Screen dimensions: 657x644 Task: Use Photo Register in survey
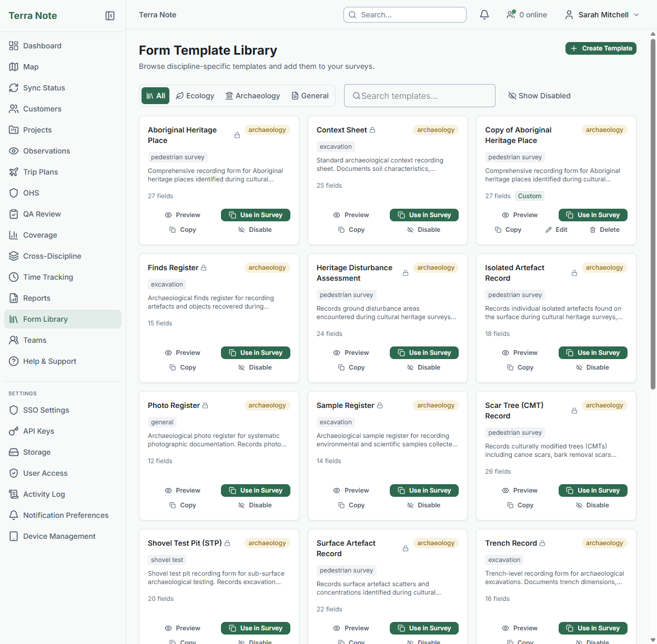pyautogui.click(x=256, y=490)
